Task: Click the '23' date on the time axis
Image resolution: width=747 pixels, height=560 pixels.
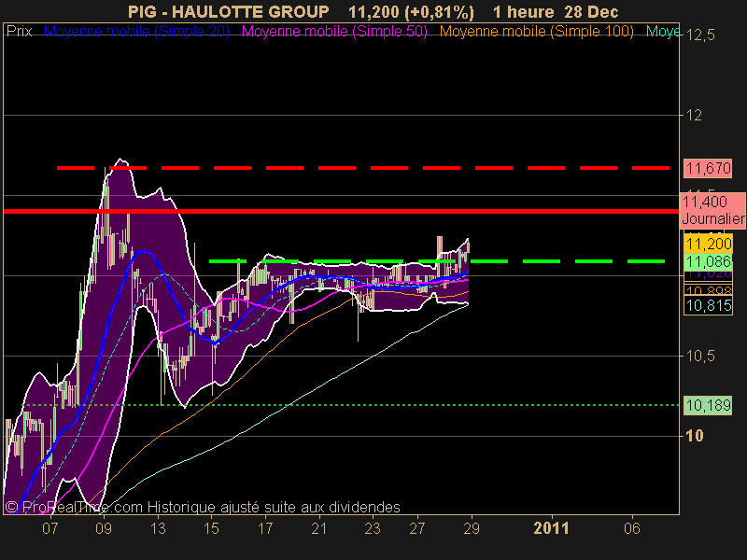Action: tap(373, 528)
